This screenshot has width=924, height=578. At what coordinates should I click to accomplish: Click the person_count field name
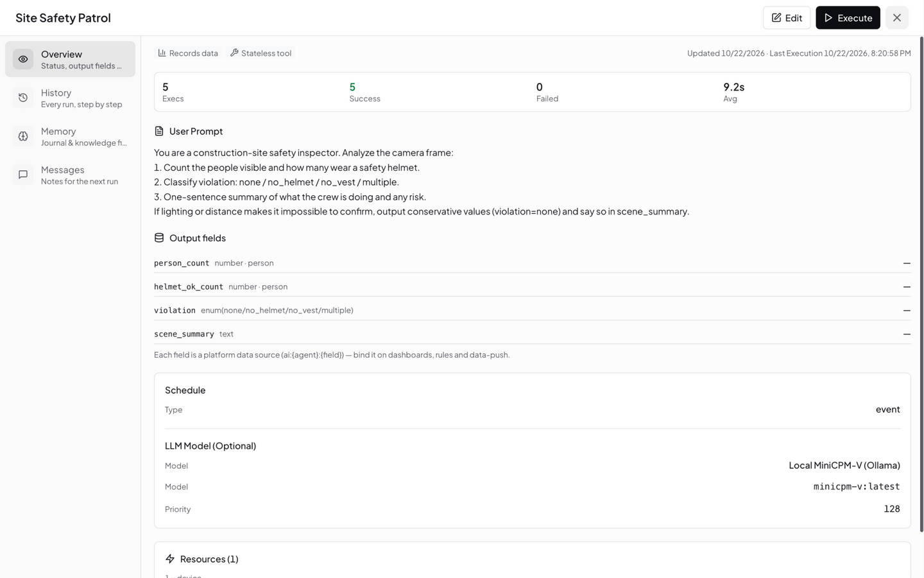[x=182, y=263]
